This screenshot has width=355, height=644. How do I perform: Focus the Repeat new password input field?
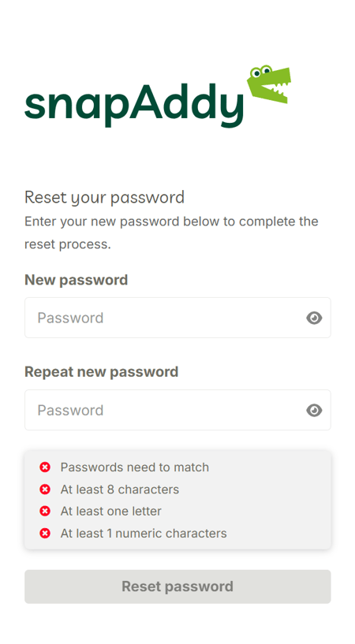coord(177,411)
